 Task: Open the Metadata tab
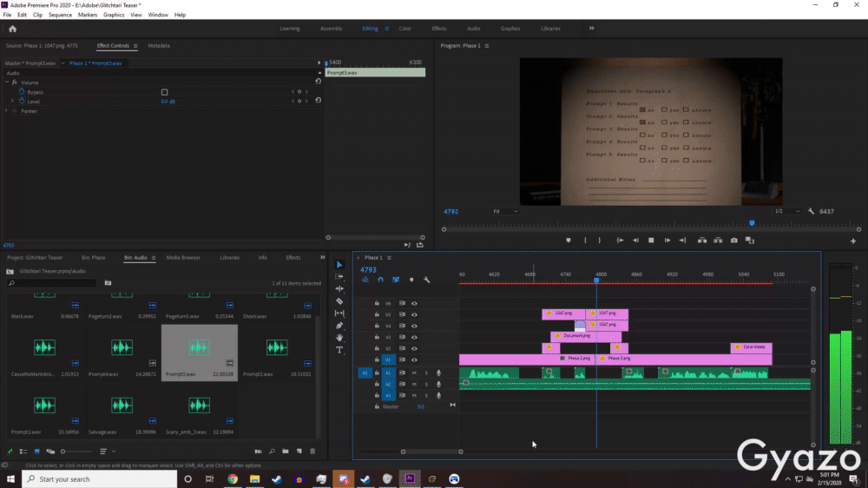pos(159,46)
